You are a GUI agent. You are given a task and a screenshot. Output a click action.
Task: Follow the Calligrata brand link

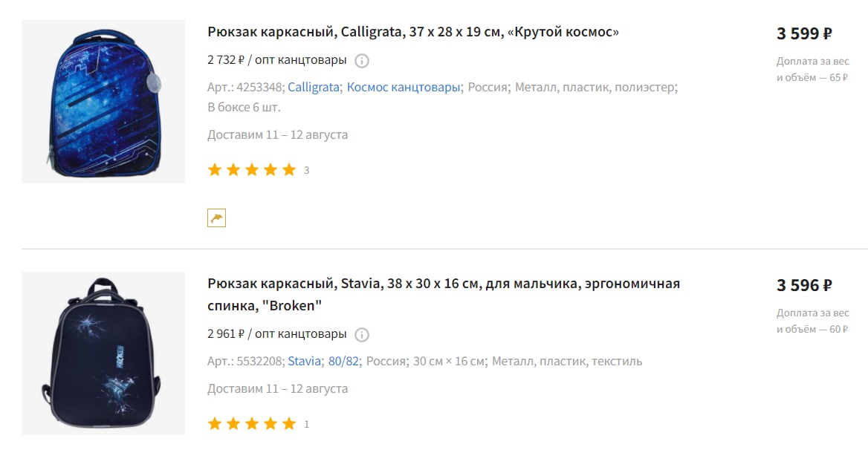coord(314,88)
